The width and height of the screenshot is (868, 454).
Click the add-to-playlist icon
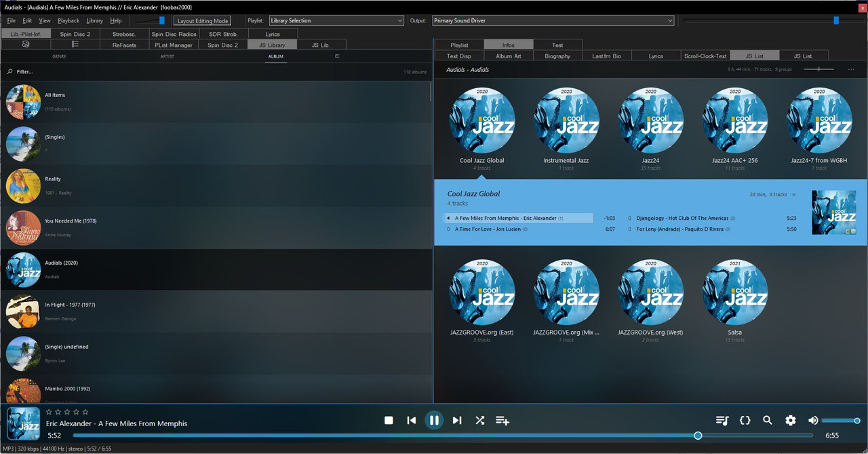click(x=502, y=420)
